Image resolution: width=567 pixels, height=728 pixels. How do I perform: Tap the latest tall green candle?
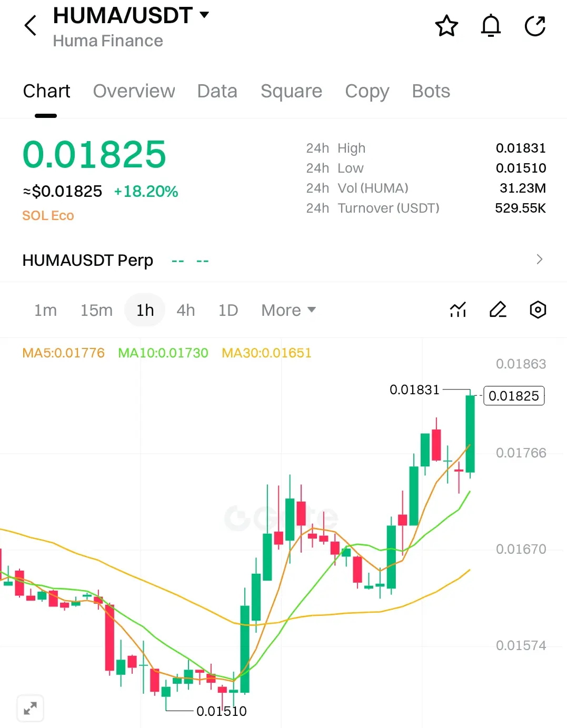[x=470, y=434]
